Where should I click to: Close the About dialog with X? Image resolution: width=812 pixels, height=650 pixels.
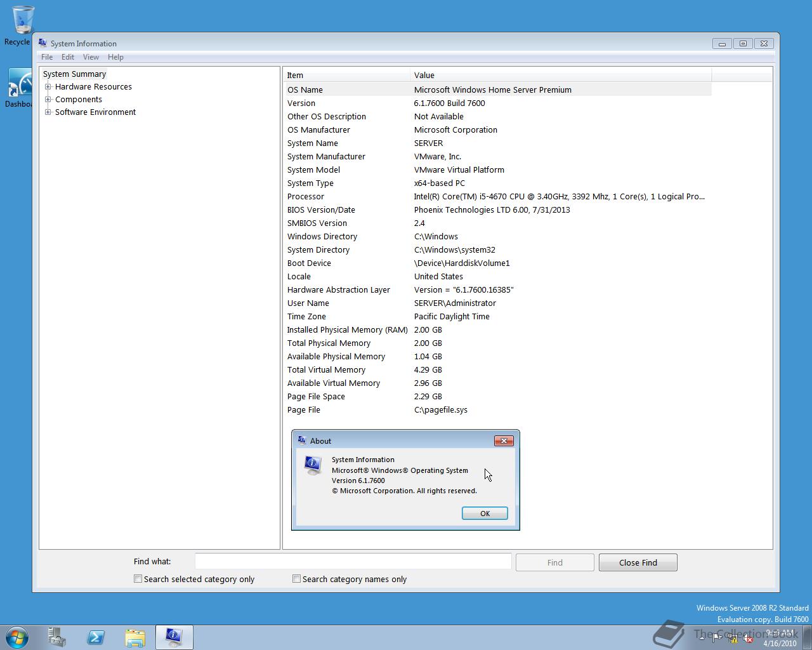(504, 441)
